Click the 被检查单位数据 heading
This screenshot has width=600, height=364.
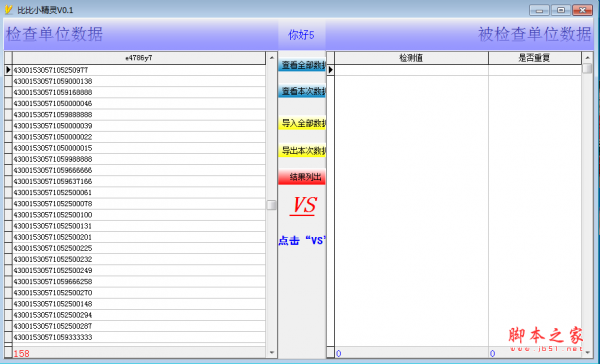click(x=535, y=34)
